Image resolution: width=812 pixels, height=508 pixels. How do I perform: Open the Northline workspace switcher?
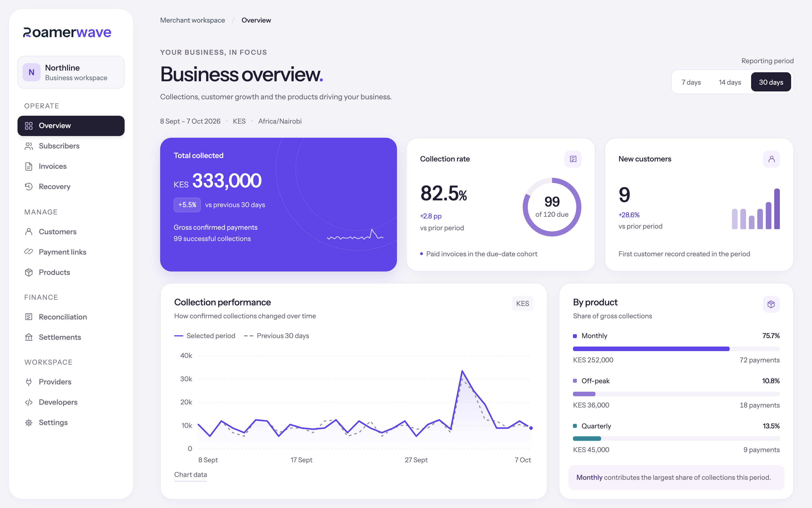pos(71,73)
